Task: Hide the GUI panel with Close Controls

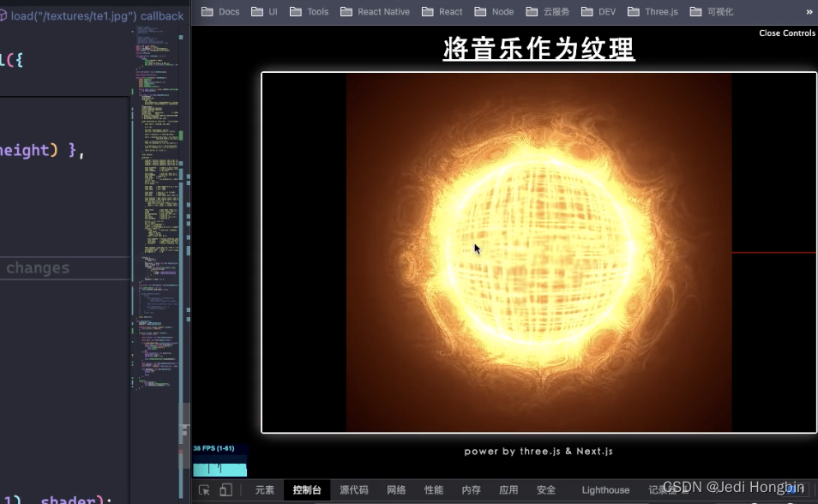Action: 786,33
